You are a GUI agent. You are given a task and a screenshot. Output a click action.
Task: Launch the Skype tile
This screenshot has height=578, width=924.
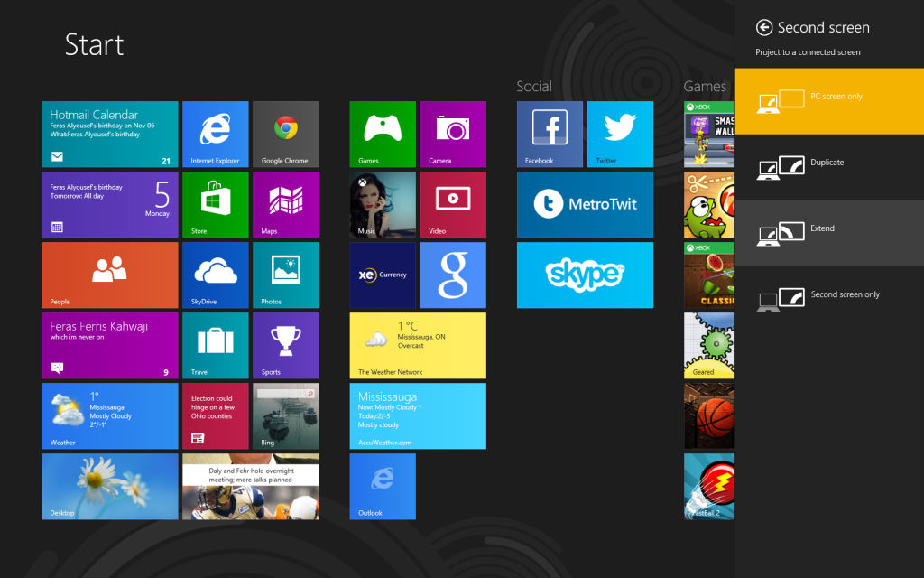[x=585, y=275]
